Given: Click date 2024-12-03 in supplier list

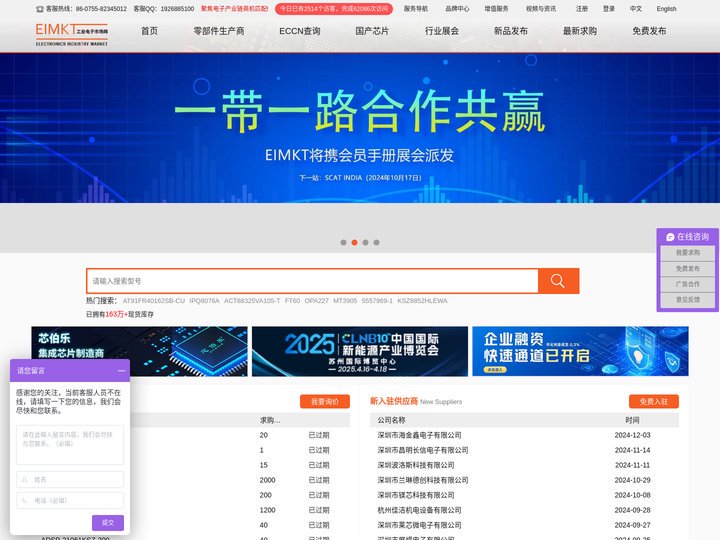Looking at the screenshot, I should pyautogui.click(x=632, y=435).
